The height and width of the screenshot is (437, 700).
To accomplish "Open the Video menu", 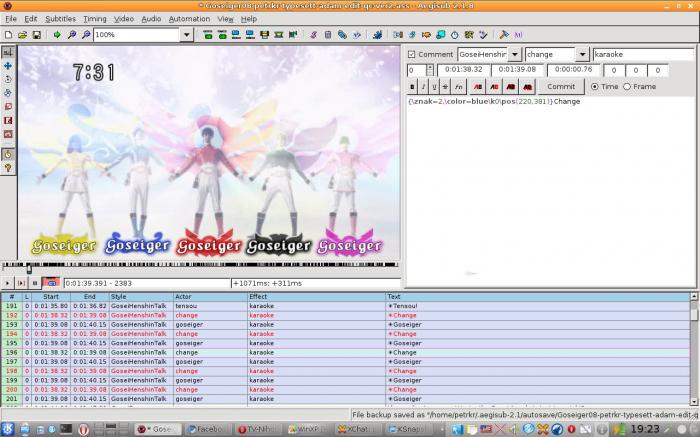I will pos(124,19).
